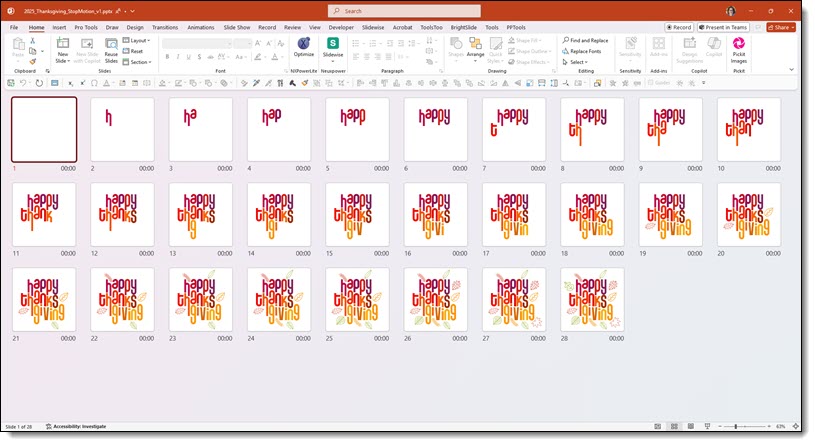Select slide 28 thumbnail with leaves
Viewport: 815px width, 445px height.
tap(592, 299)
